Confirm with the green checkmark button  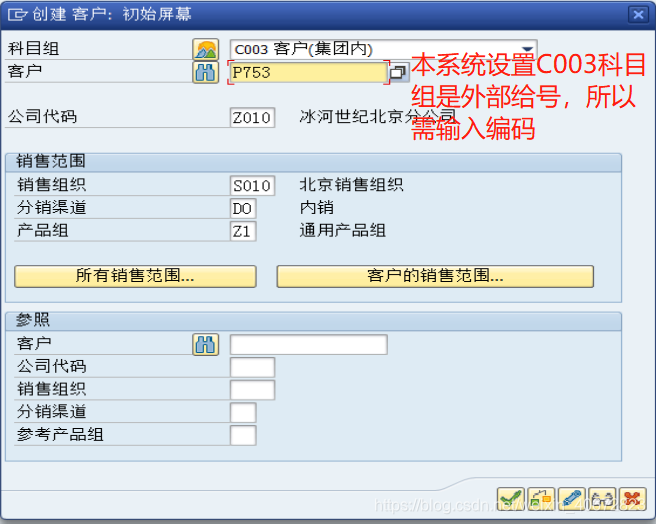[x=511, y=500]
